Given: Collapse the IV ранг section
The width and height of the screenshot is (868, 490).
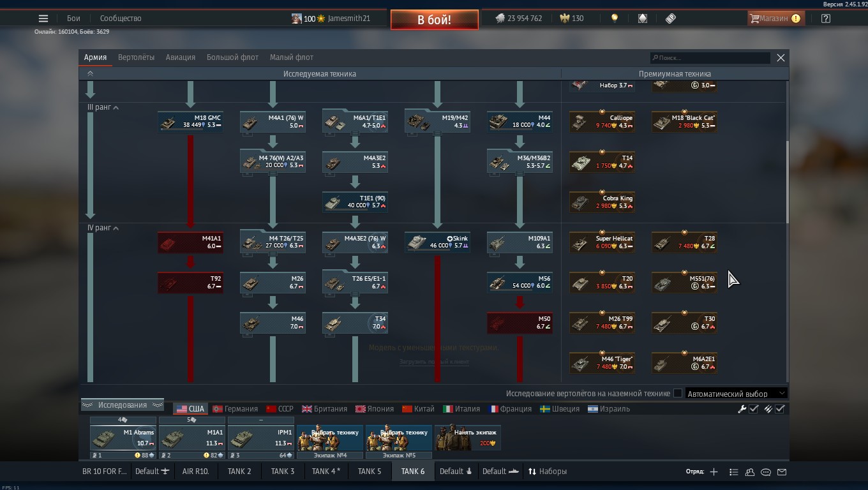Looking at the screenshot, I should (116, 228).
